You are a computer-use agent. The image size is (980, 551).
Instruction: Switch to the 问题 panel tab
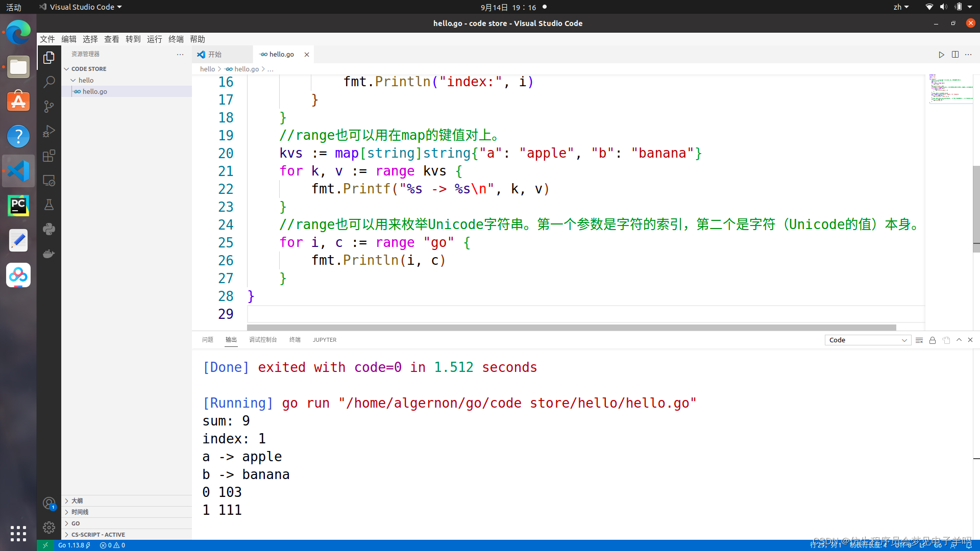pos(208,340)
